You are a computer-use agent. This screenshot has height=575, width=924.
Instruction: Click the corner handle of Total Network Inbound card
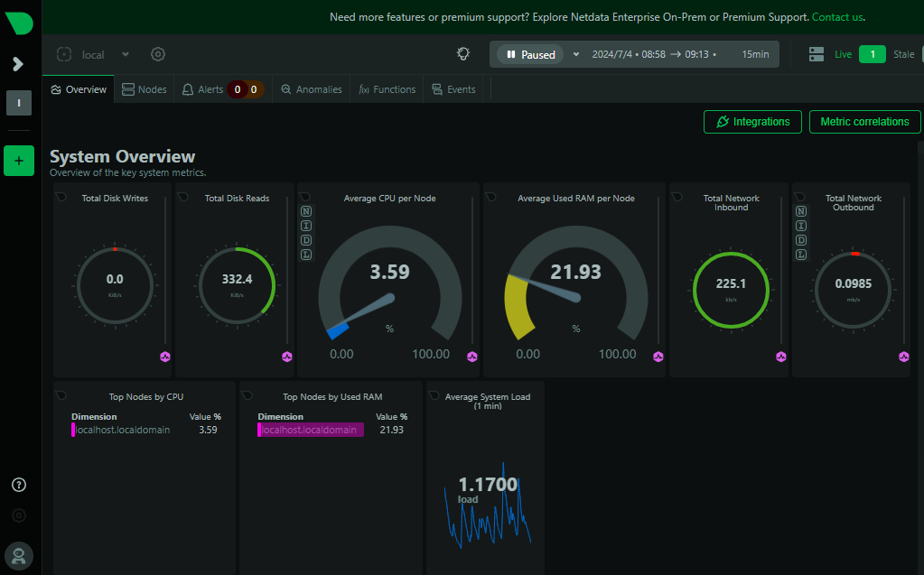tap(677, 197)
